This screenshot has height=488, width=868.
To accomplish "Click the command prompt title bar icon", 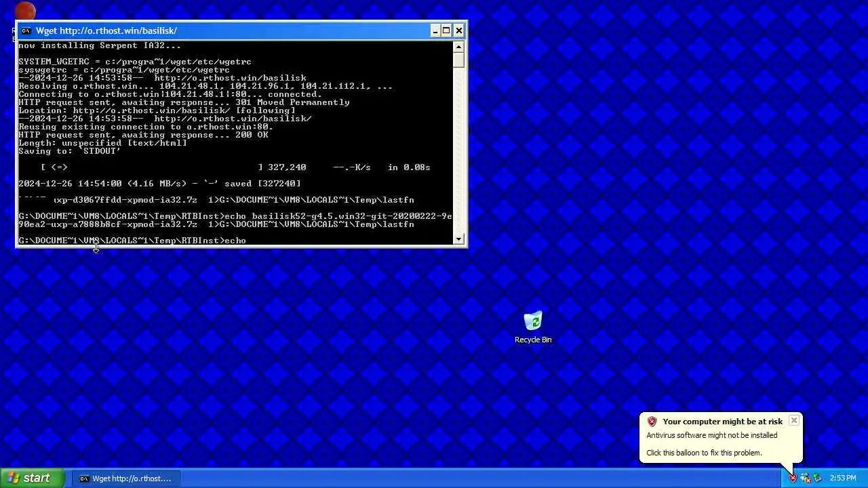I will tap(26, 30).
